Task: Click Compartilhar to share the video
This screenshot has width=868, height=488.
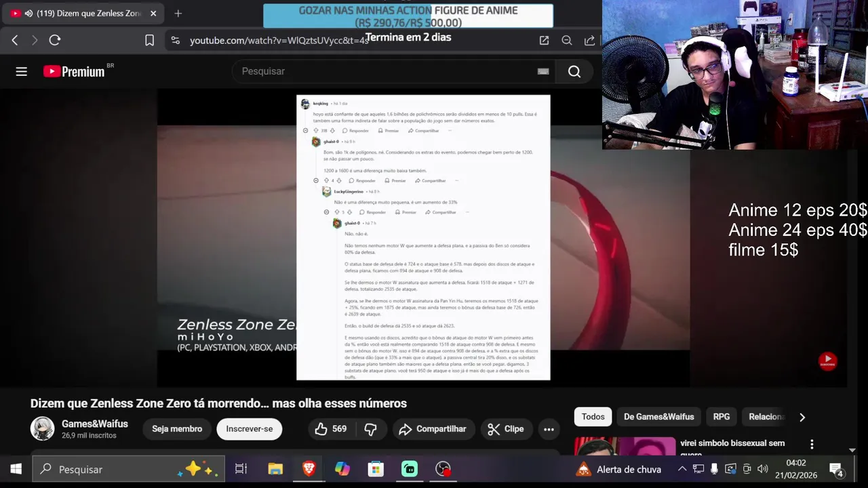Action: pyautogui.click(x=433, y=429)
